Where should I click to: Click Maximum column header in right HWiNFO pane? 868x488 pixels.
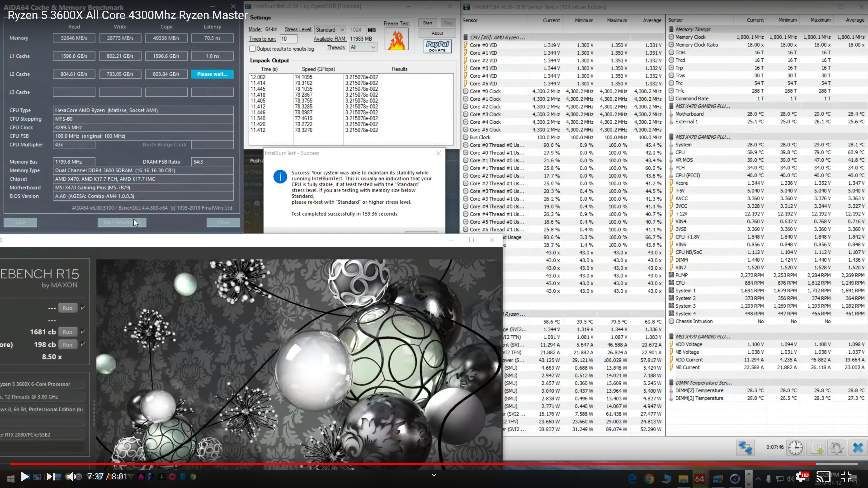(x=821, y=20)
